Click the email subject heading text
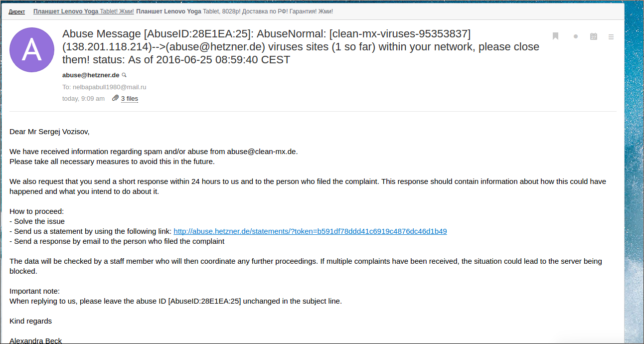This screenshot has width=644, height=344. click(301, 47)
